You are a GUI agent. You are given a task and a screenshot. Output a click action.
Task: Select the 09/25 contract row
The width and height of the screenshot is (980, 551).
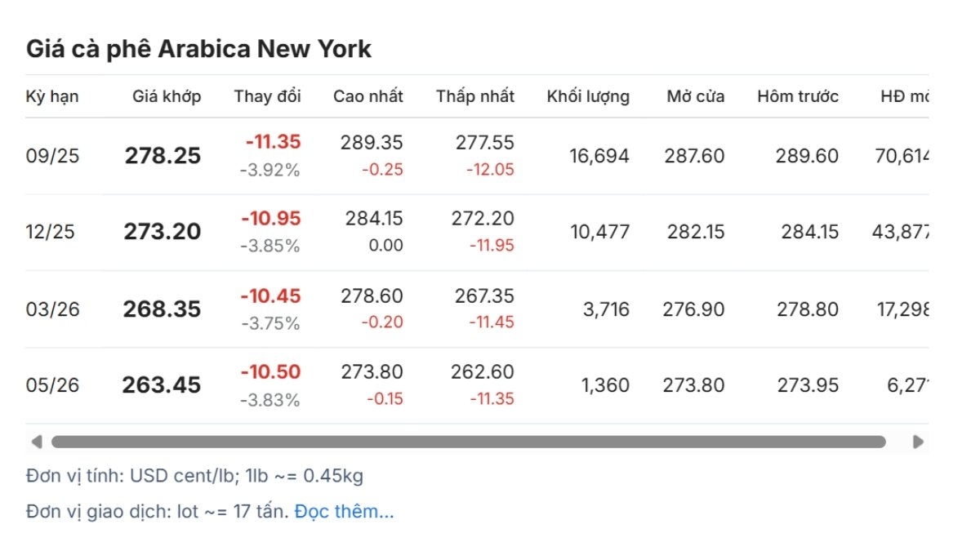click(477, 156)
